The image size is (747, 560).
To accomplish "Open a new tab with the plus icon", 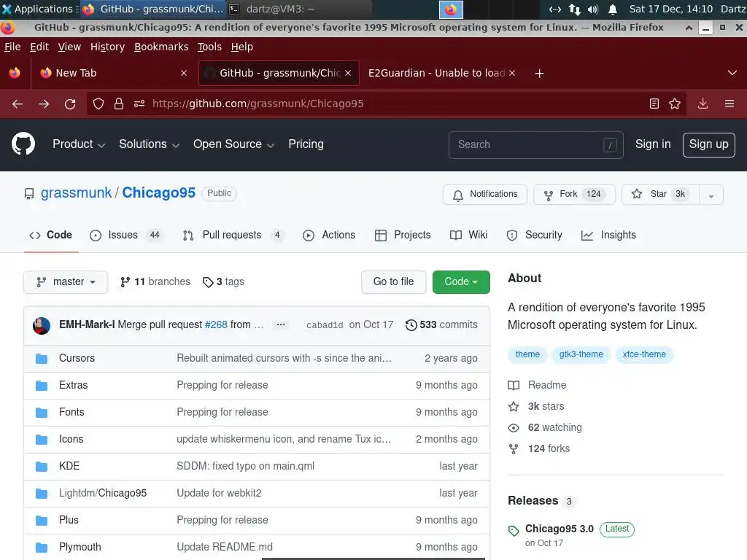I will pos(539,74).
